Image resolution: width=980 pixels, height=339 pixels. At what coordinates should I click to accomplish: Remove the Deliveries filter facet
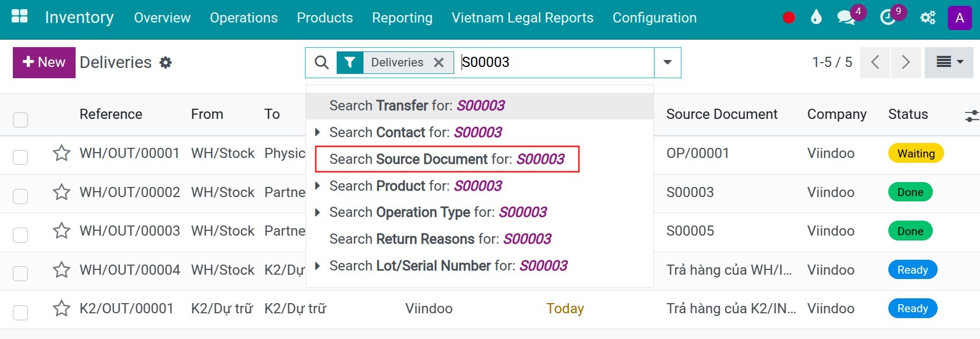(x=439, y=62)
